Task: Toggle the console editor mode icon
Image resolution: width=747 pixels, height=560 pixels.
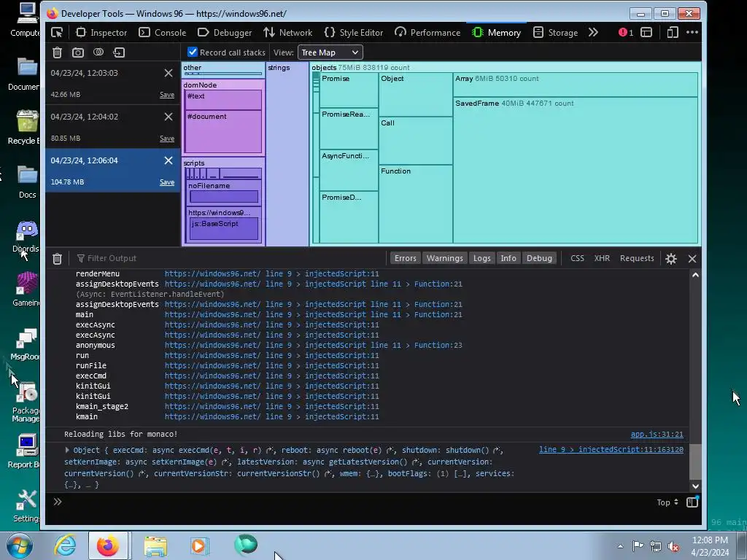Action: click(x=692, y=502)
